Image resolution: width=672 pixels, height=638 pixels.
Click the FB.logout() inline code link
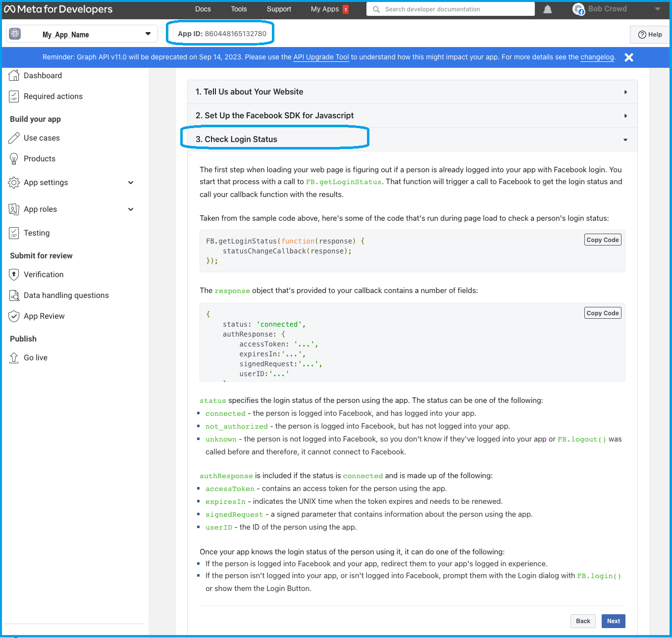coord(582,440)
